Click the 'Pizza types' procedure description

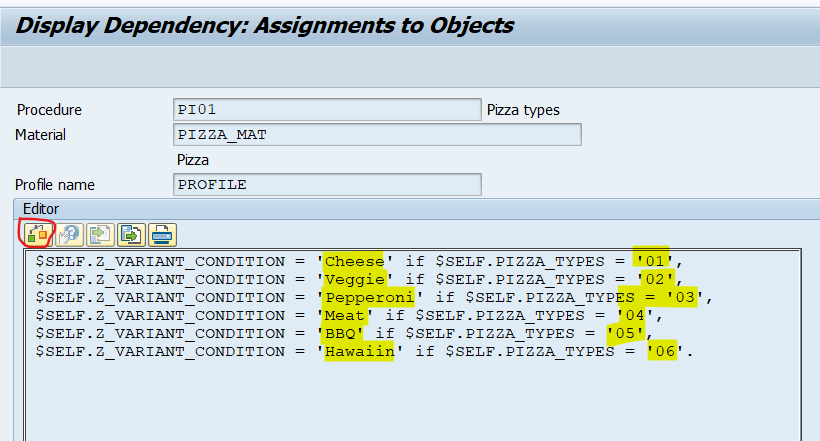click(x=523, y=110)
